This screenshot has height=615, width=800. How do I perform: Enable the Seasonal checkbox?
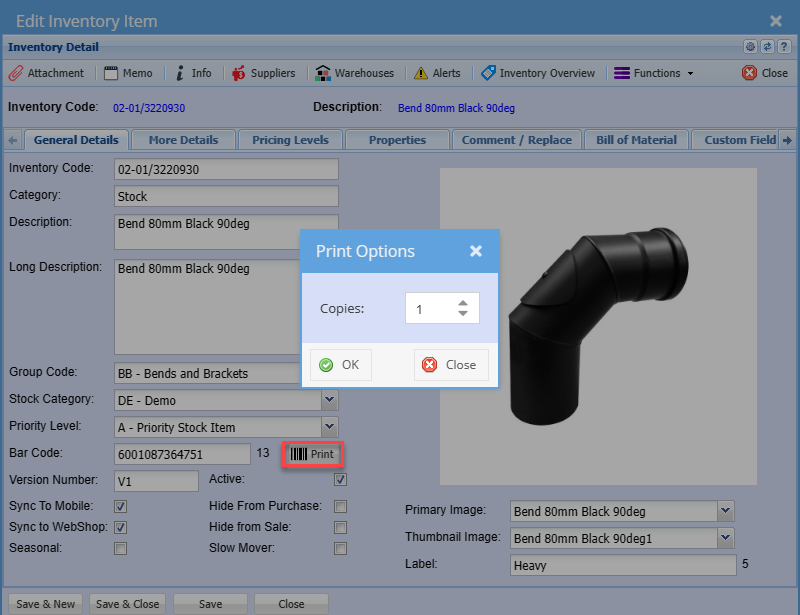[121, 548]
